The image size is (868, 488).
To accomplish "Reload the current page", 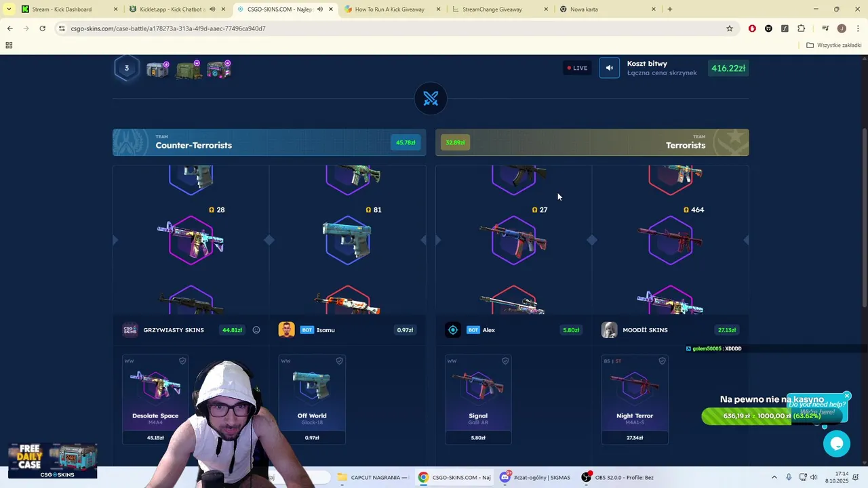I will click(x=42, y=28).
